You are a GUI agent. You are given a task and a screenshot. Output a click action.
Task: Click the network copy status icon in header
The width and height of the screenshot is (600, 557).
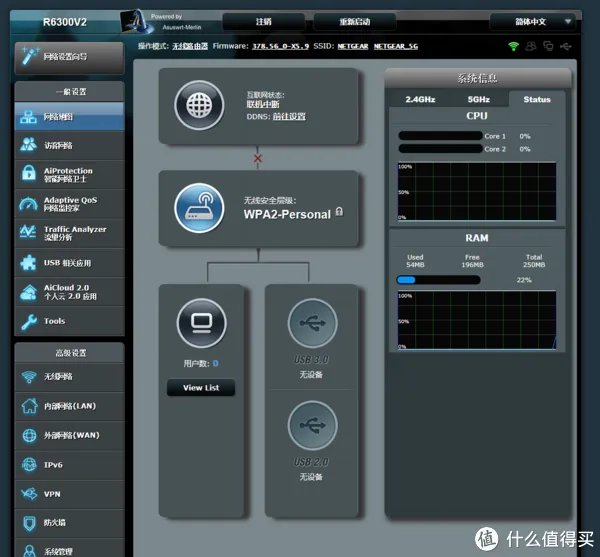point(548,46)
